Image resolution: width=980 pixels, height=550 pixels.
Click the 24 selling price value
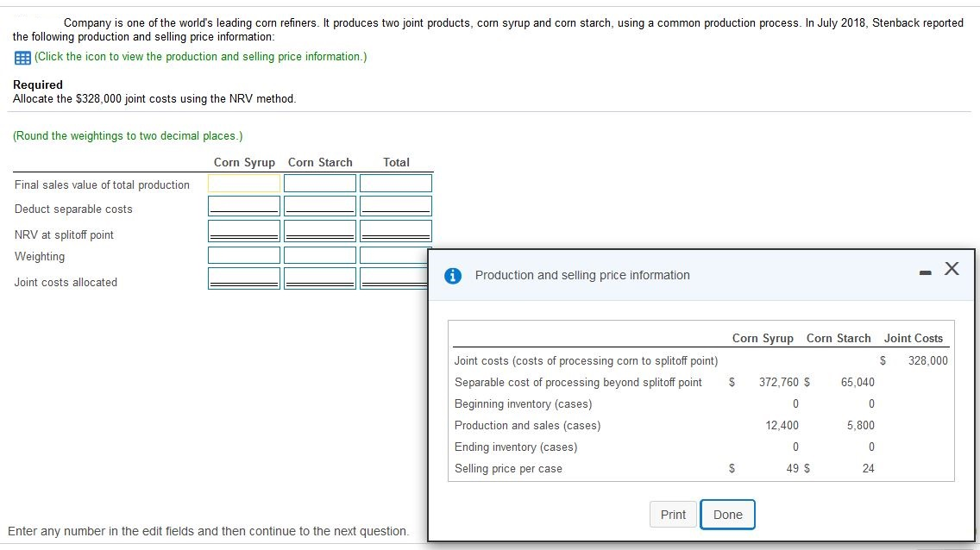(x=868, y=468)
